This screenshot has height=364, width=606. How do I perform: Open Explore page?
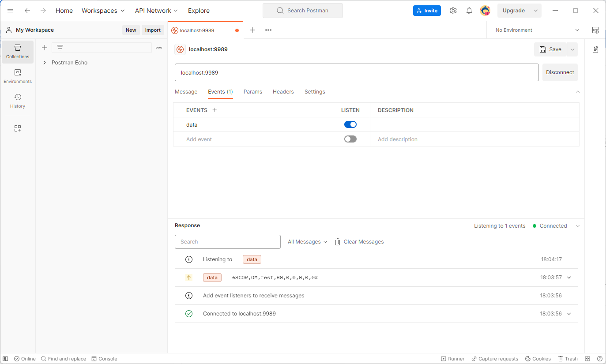pos(199,11)
